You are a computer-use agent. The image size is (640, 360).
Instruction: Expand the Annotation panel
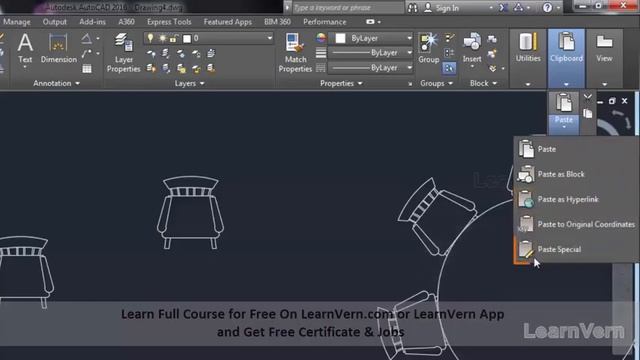coord(56,83)
